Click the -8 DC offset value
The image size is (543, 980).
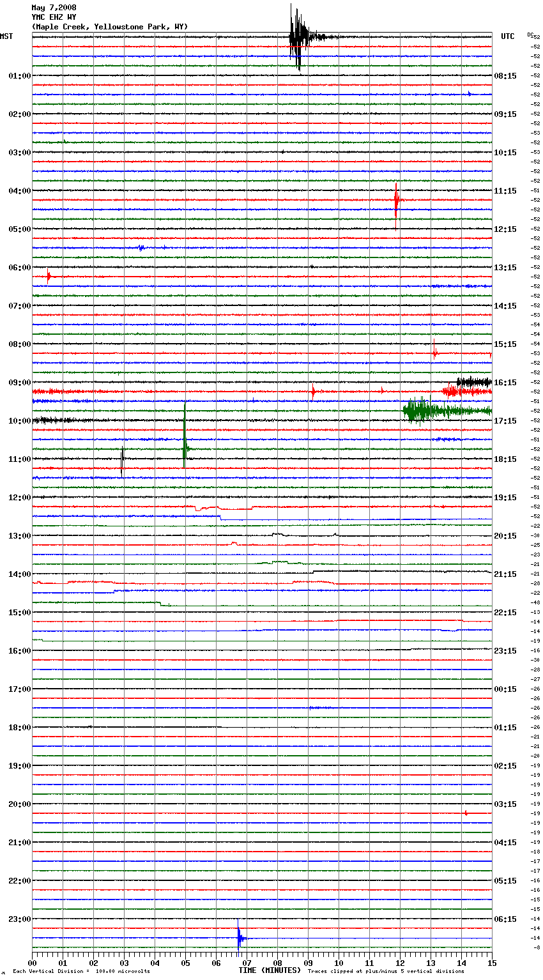pyautogui.click(x=537, y=947)
